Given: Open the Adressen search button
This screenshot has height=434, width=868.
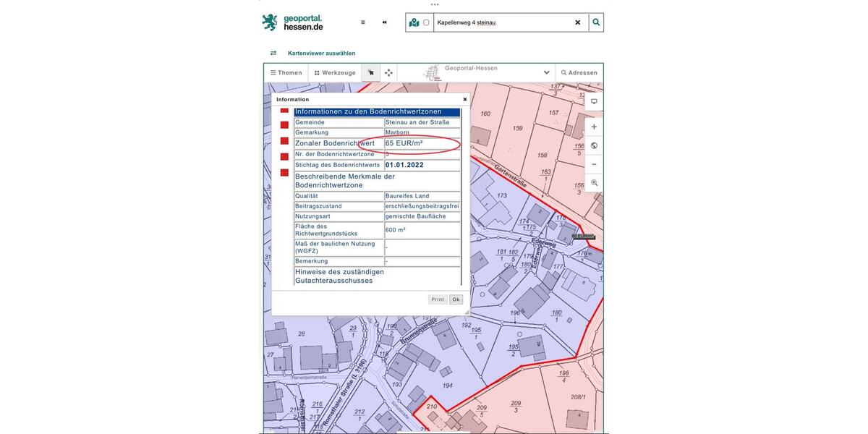Looking at the screenshot, I should coord(579,72).
